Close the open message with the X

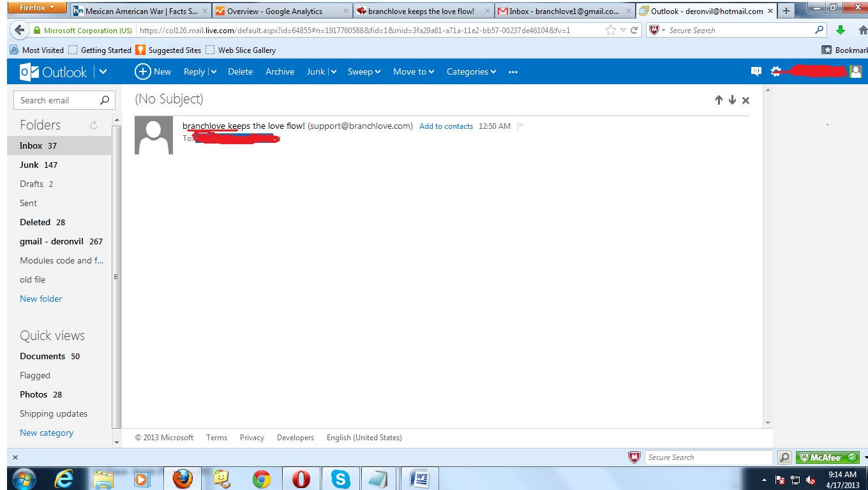point(745,100)
